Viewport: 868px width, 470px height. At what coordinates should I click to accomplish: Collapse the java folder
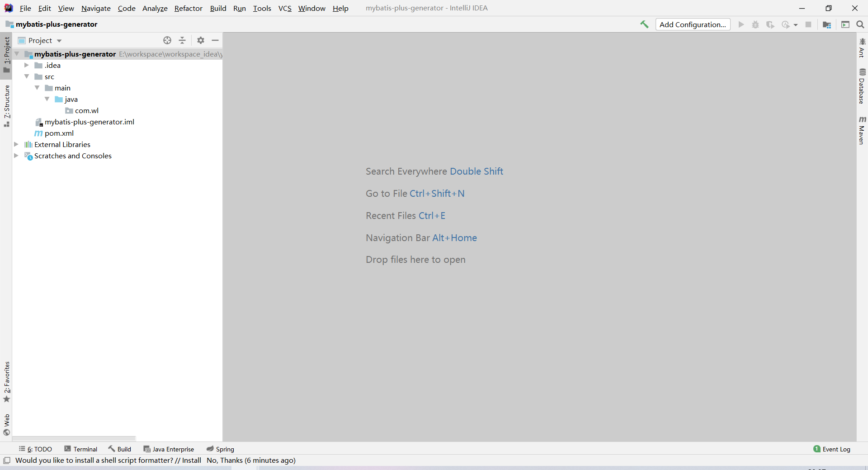[x=47, y=99]
